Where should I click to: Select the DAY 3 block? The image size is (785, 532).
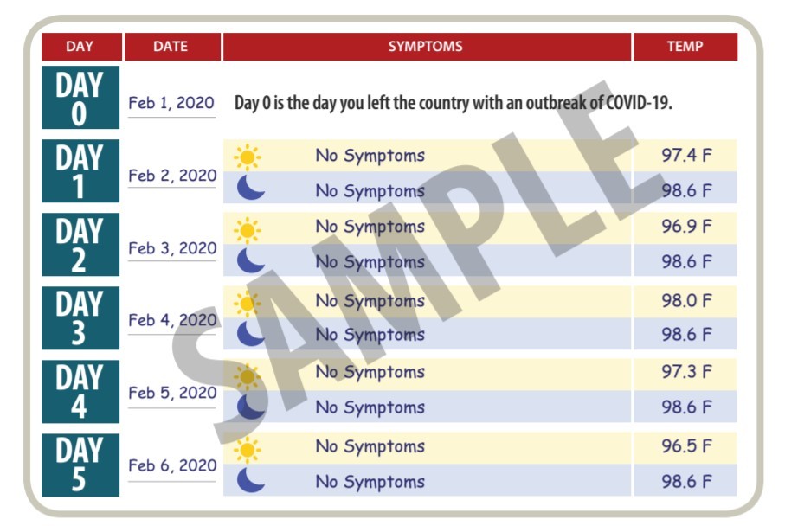[80, 317]
